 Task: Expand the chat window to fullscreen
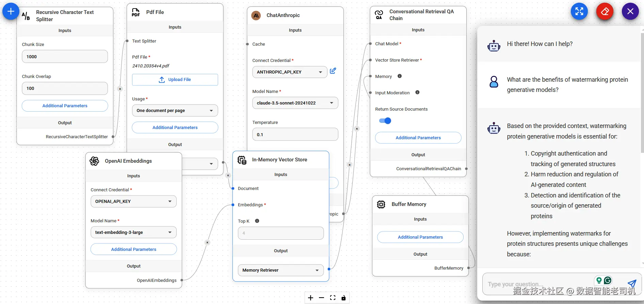pyautogui.click(x=579, y=12)
